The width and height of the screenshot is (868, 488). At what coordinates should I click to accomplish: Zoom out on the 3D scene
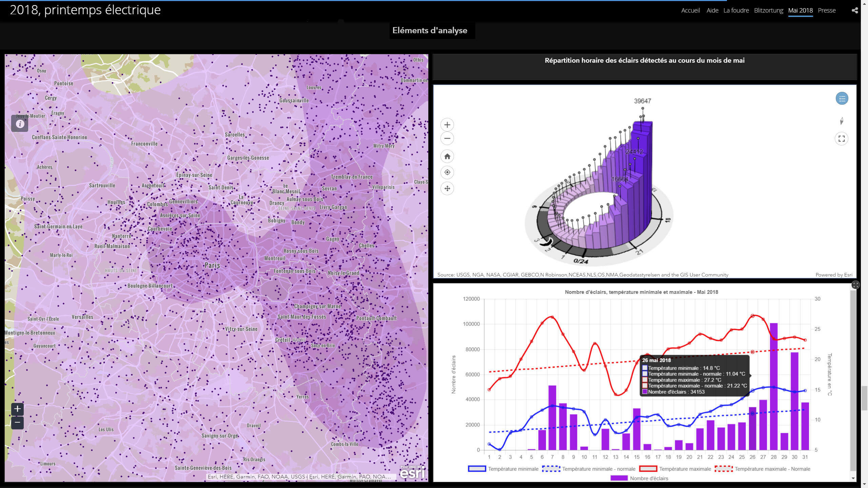447,138
